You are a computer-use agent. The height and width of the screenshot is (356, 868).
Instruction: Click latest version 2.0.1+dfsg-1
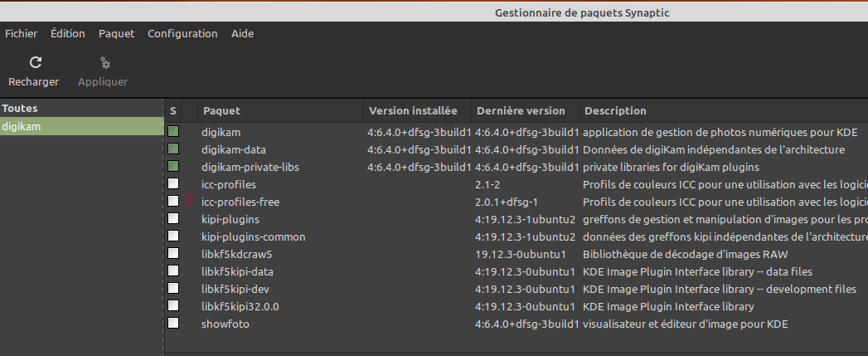click(506, 202)
